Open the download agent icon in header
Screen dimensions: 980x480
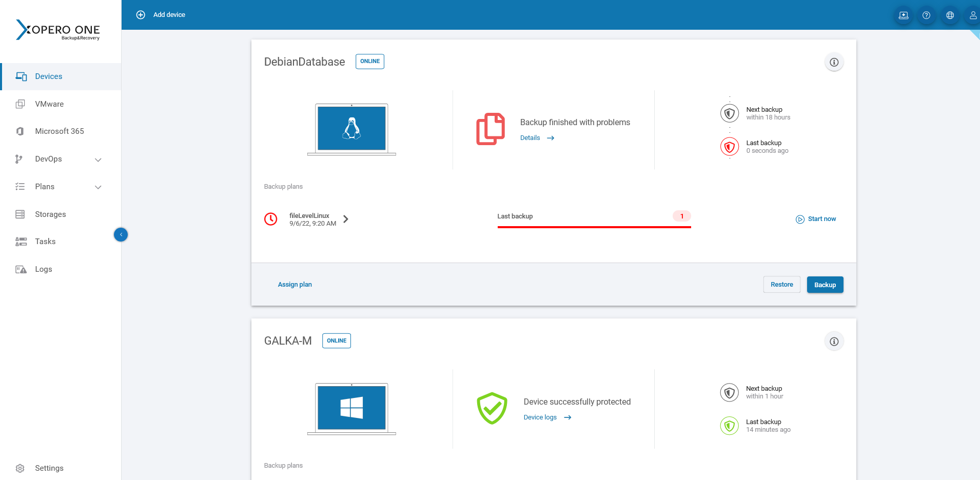(904, 15)
